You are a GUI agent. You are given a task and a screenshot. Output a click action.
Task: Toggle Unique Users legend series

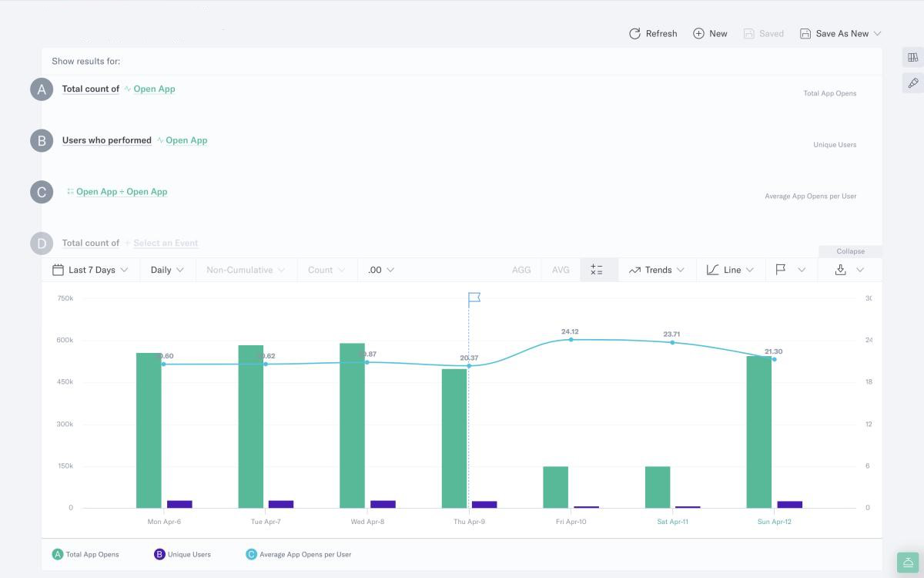coord(182,554)
